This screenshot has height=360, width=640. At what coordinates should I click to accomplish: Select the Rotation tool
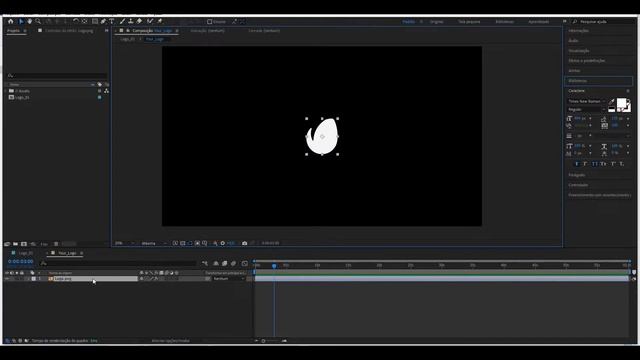point(76,21)
